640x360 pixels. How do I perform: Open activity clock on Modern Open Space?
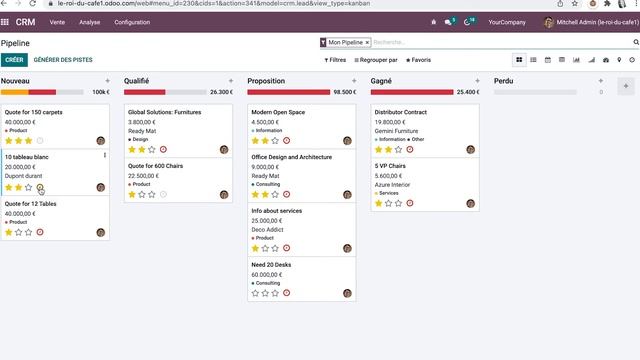tap(287, 140)
